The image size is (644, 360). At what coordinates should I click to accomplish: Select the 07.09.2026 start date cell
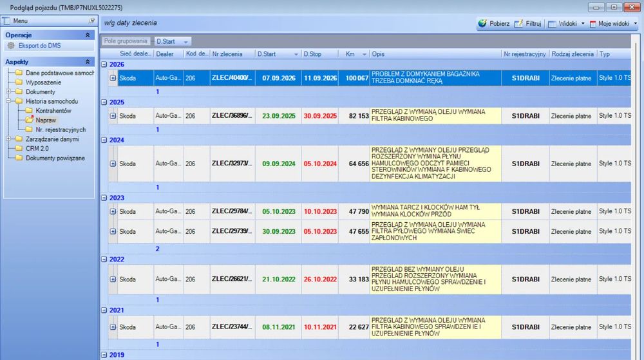coord(278,78)
